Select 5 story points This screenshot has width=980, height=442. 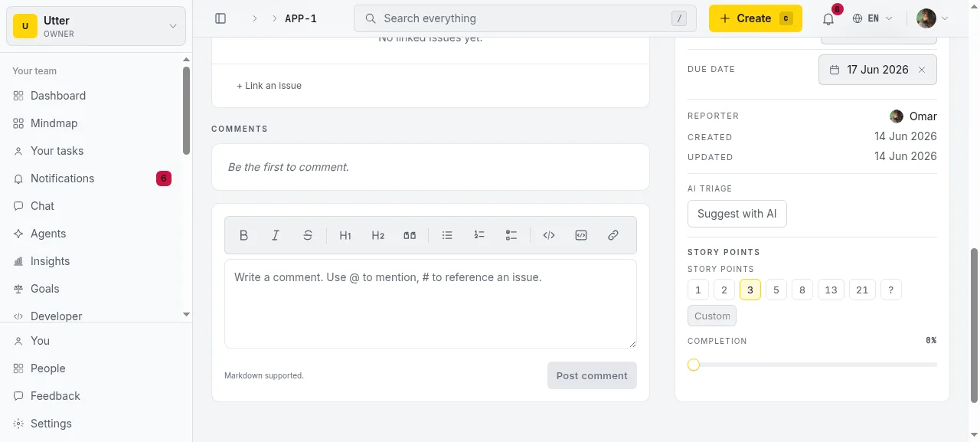pyautogui.click(x=776, y=290)
